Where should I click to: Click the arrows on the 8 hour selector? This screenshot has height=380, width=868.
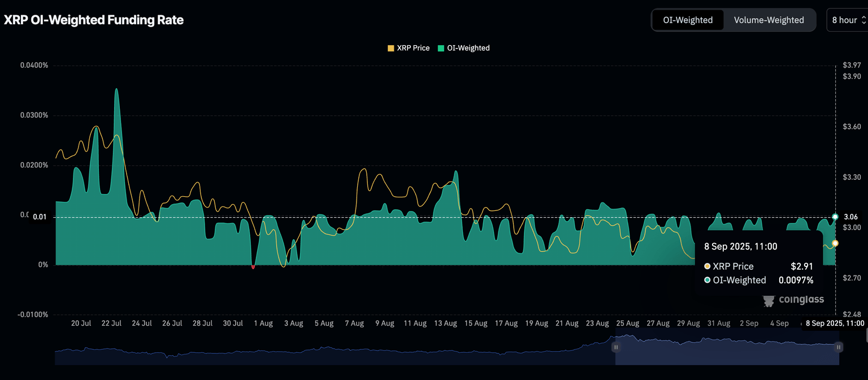pyautogui.click(x=863, y=20)
